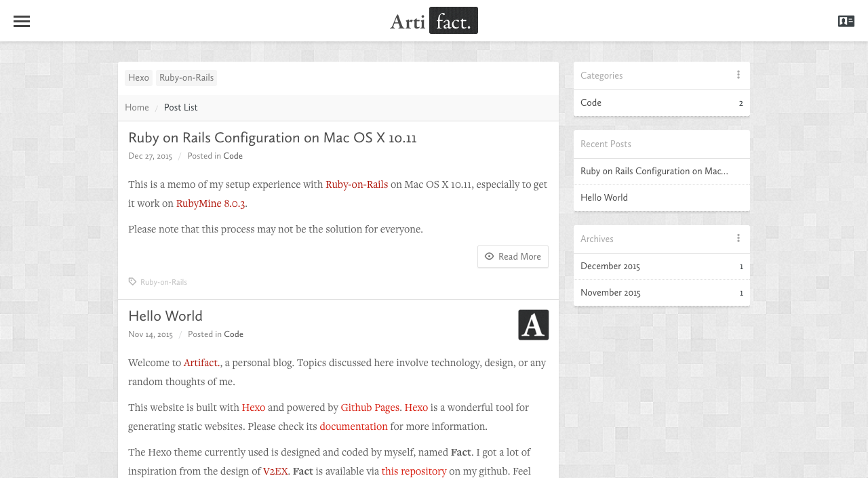
Task: Open RubyMine 8.0.3 link
Action: pos(210,203)
